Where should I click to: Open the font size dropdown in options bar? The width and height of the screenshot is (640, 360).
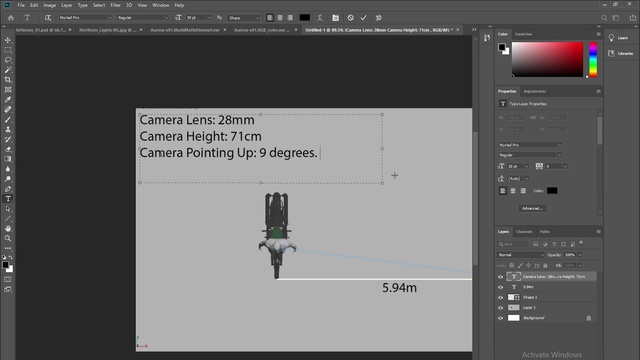pos(209,18)
